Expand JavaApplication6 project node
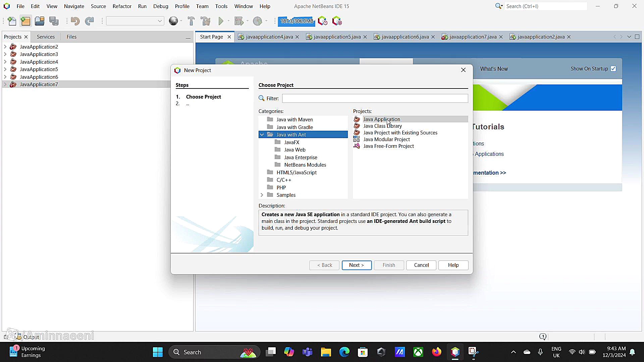This screenshot has width=644, height=362. 5,77
